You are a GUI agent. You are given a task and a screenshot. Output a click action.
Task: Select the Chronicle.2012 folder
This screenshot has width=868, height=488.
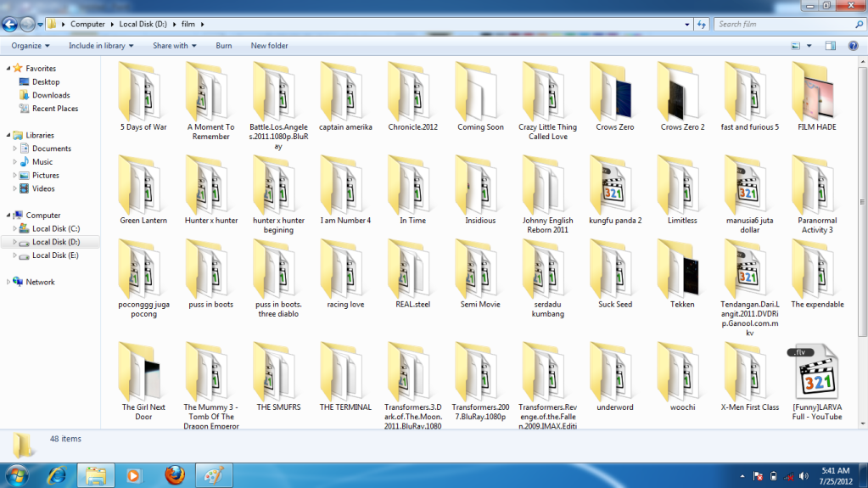[x=413, y=98]
